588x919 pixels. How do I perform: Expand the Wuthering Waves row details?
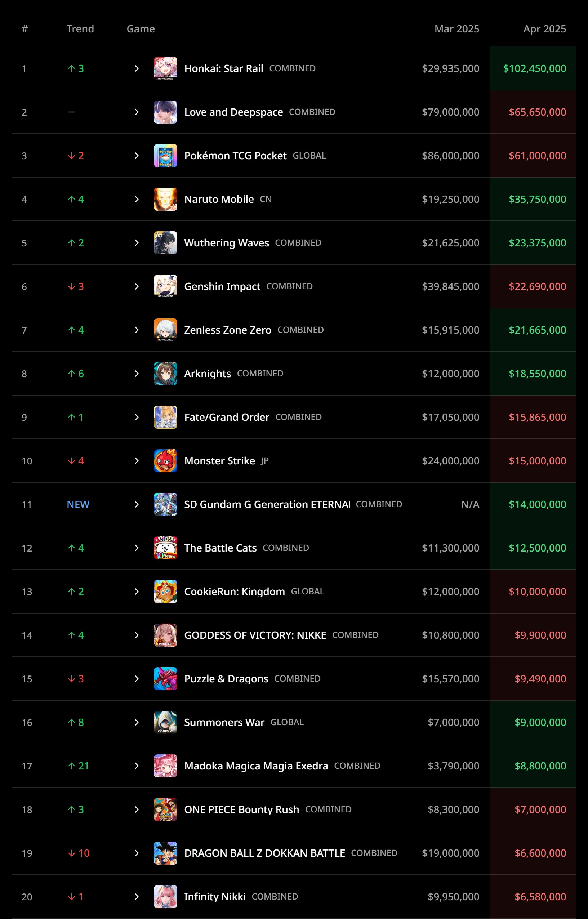point(137,243)
